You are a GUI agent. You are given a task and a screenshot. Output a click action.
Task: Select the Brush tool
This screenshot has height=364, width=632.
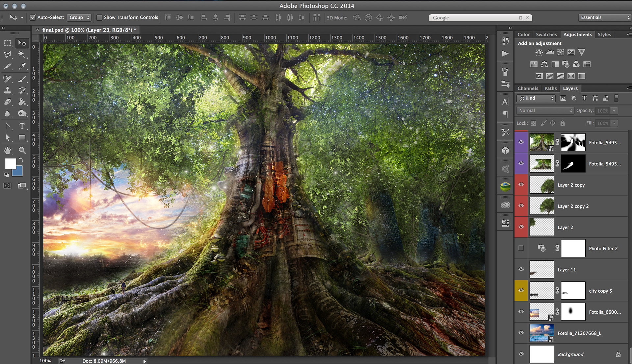tap(22, 79)
